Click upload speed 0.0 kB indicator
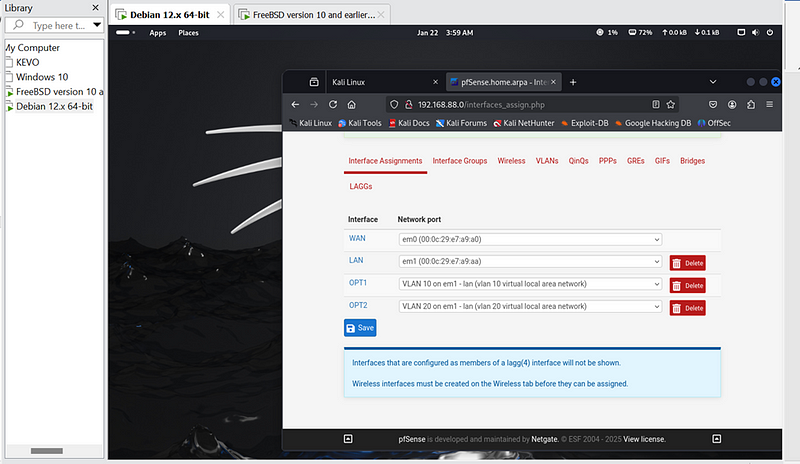Image resolution: width=800 pixels, height=464 pixels. [674, 33]
